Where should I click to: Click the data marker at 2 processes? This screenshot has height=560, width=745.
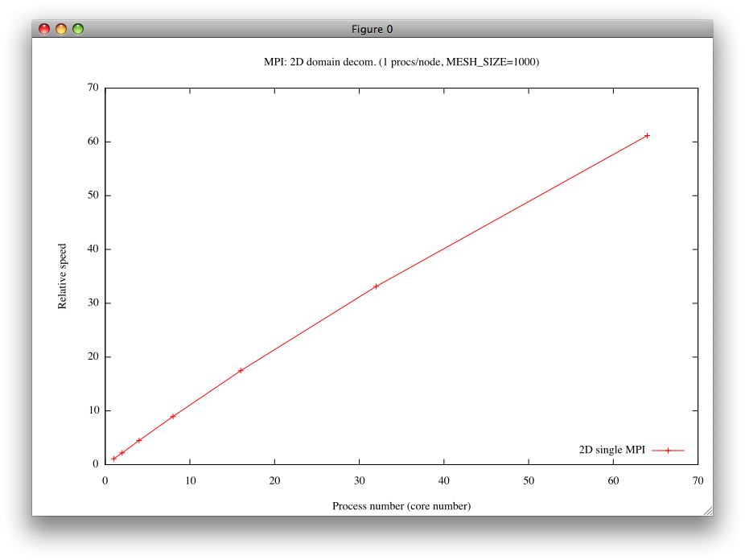point(122,452)
